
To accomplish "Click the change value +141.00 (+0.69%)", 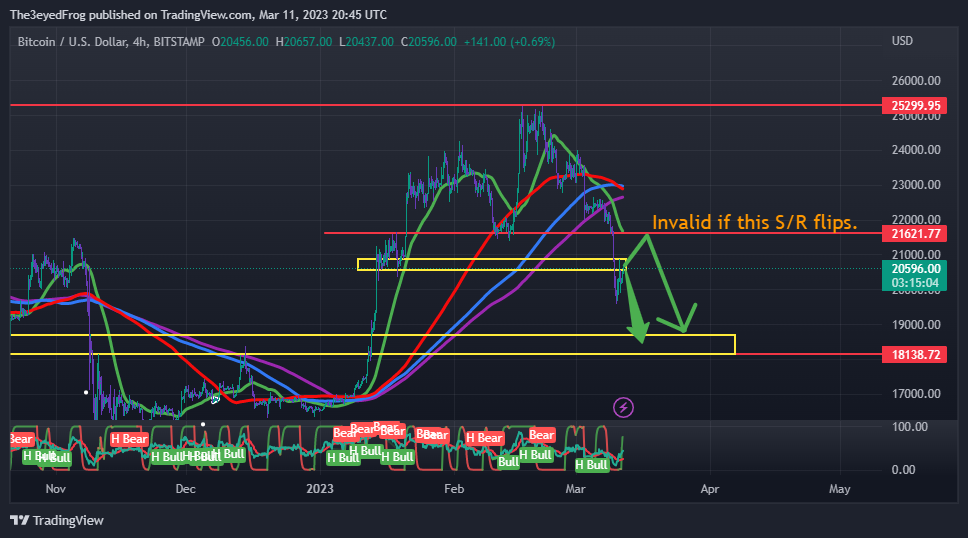I will tap(509, 42).
